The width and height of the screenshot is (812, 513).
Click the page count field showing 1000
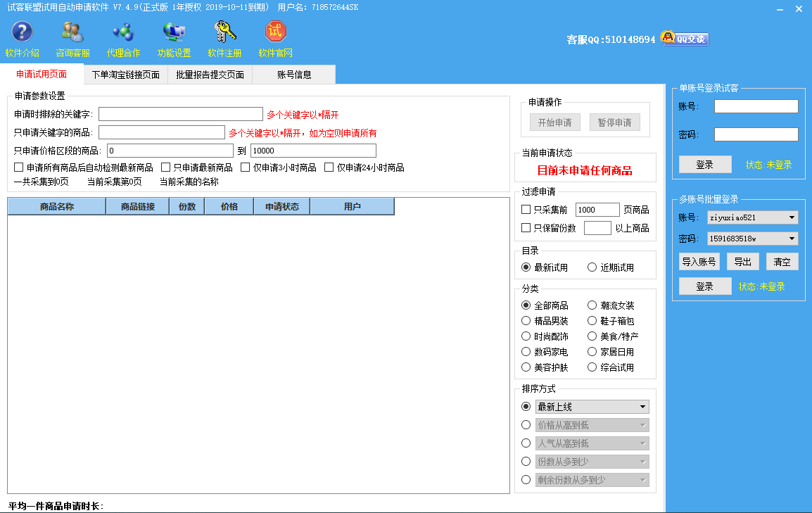(x=597, y=210)
